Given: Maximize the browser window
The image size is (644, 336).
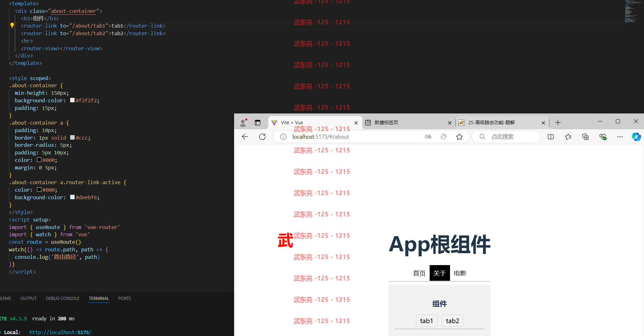Looking at the screenshot, I should click(x=618, y=121).
